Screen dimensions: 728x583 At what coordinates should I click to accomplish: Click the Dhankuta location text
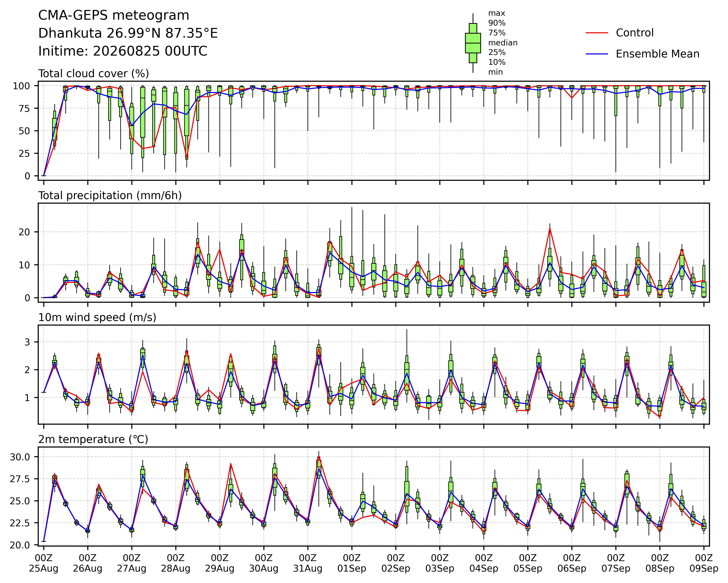[x=128, y=33]
